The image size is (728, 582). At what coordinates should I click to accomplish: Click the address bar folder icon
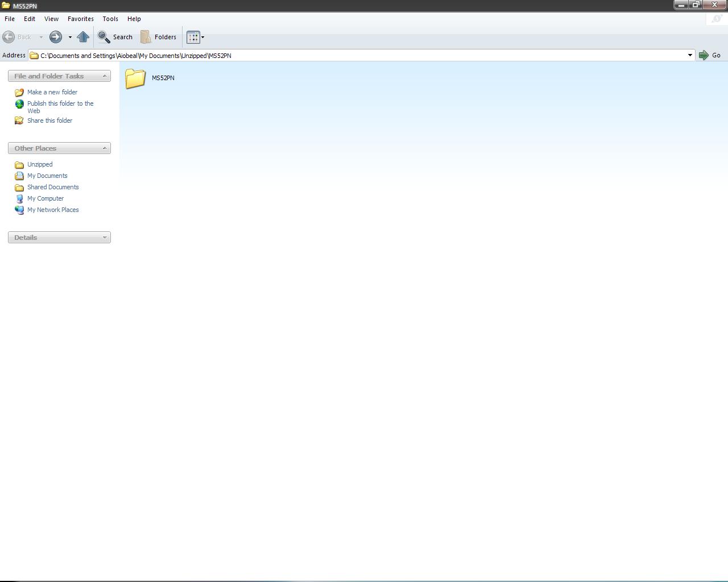coord(34,55)
